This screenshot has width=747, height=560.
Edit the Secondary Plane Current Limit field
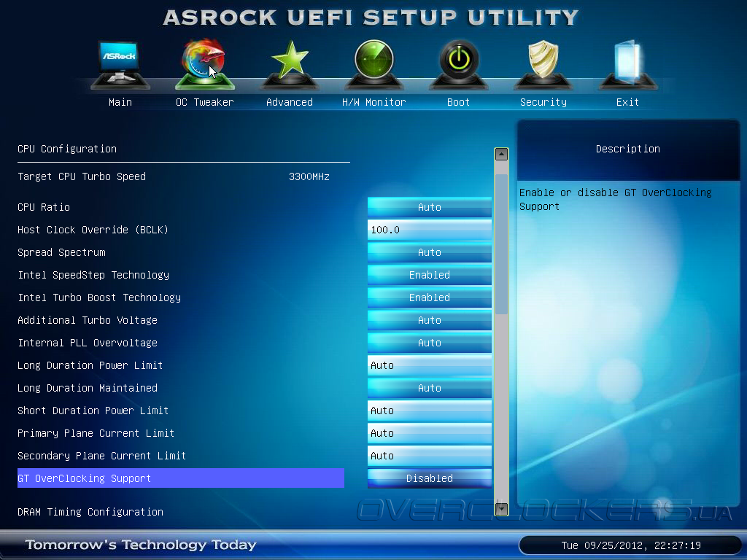[x=429, y=456]
